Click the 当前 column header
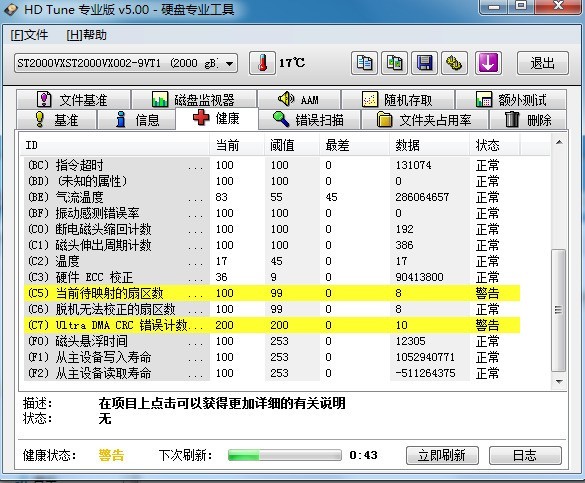585x483 pixels. tap(237, 145)
